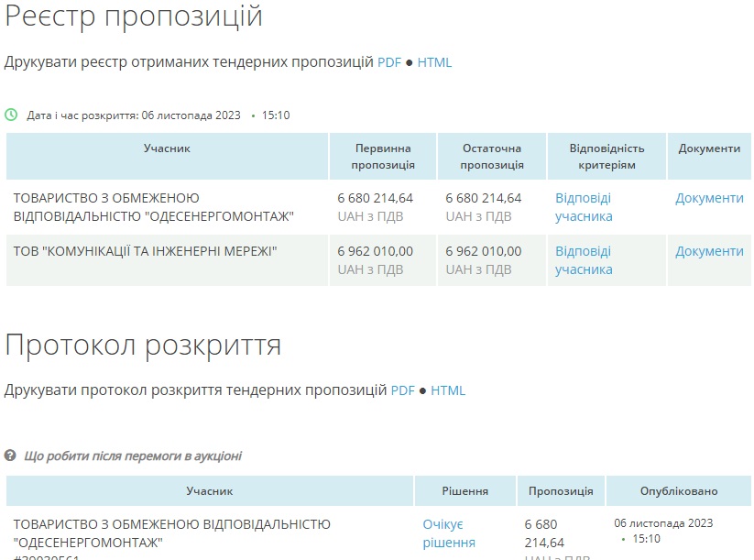Screen dimensions: 754x560
Task: Click the 'Протокол розкриття' heading
Action: coord(143,345)
